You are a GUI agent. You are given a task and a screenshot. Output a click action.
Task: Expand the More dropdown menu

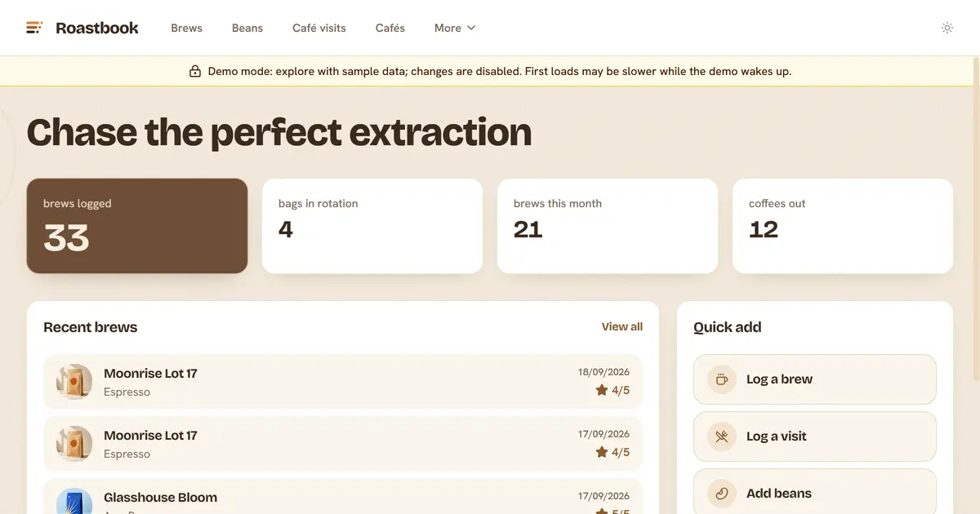455,28
